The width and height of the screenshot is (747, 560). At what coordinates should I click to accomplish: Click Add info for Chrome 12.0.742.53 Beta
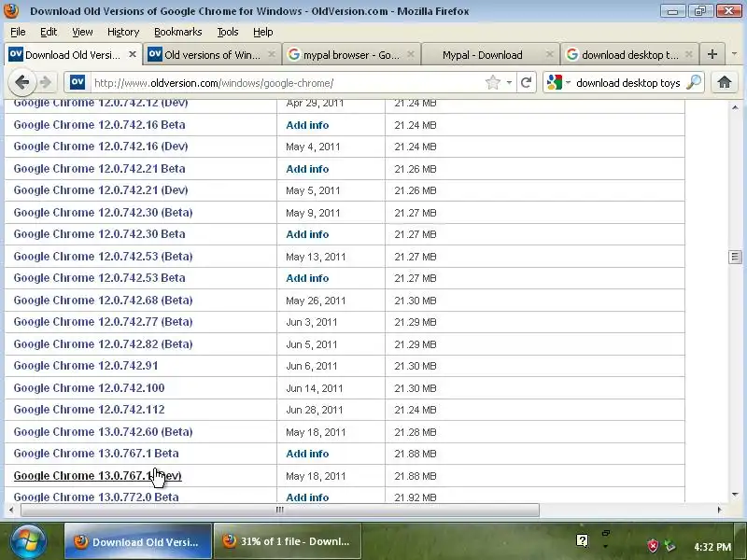point(307,278)
